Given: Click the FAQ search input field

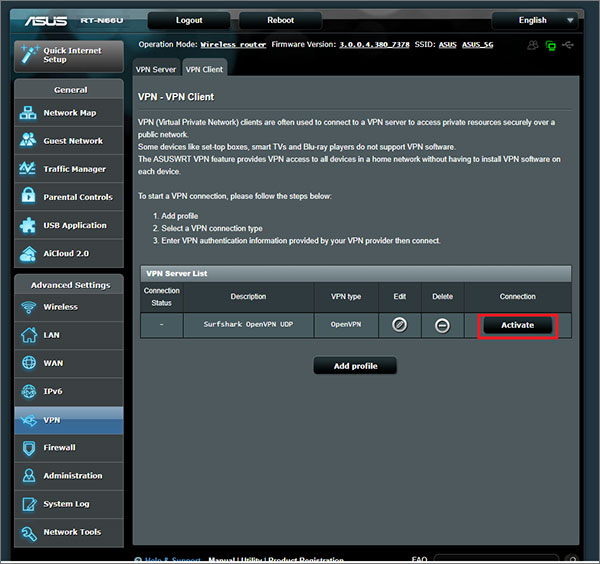Looking at the screenshot, I should pos(500,559).
